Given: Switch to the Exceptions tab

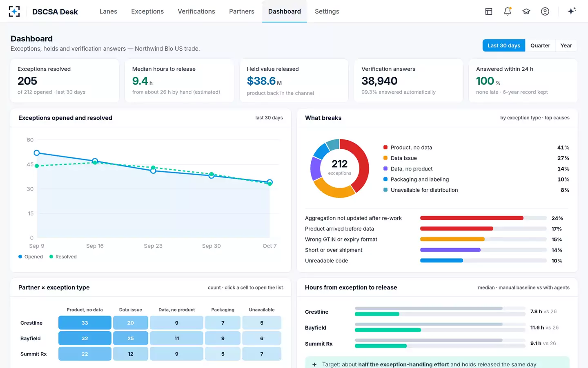Looking at the screenshot, I should [x=147, y=11].
